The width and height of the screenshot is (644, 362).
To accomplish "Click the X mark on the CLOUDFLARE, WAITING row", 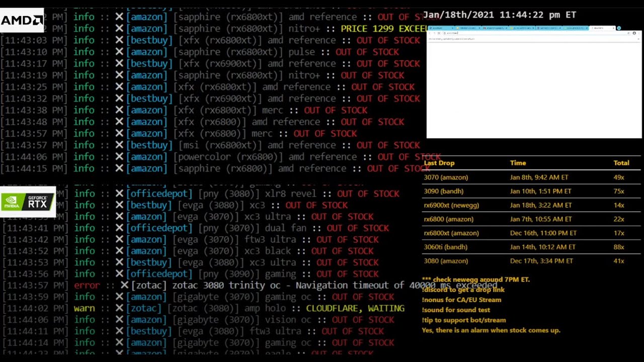I will click(119, 308).
